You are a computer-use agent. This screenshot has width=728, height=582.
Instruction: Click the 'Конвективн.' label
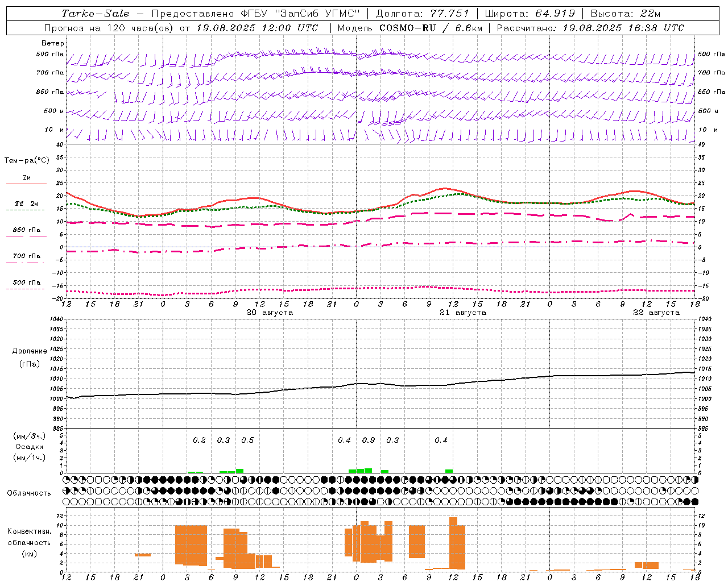tap(29, 531)
